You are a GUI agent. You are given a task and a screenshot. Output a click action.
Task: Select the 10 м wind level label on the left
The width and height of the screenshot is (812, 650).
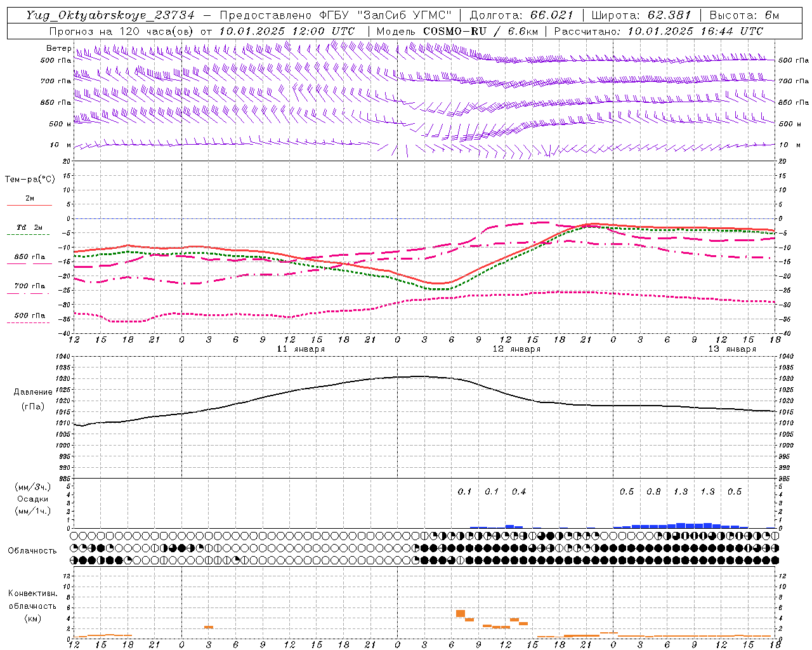62,145
